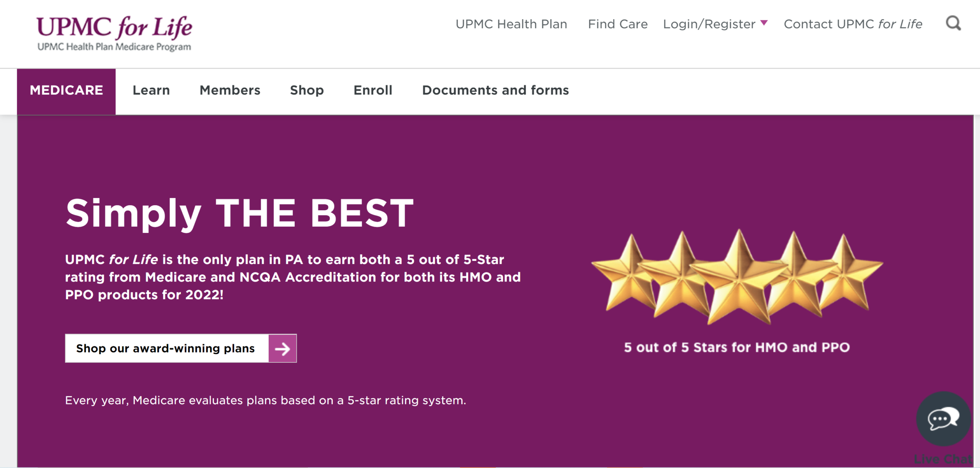Open the Enroll menu
980x468 pixels.
tap(373, 90)
